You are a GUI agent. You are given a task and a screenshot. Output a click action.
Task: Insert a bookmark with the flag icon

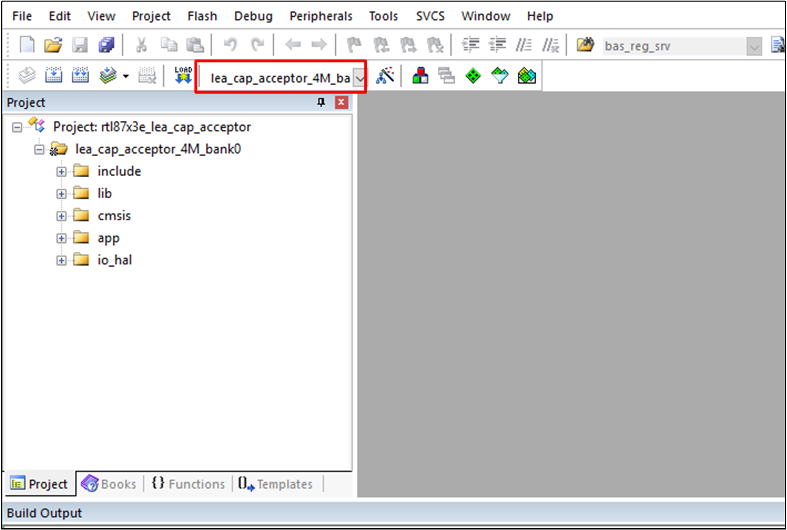pos(354,45)
